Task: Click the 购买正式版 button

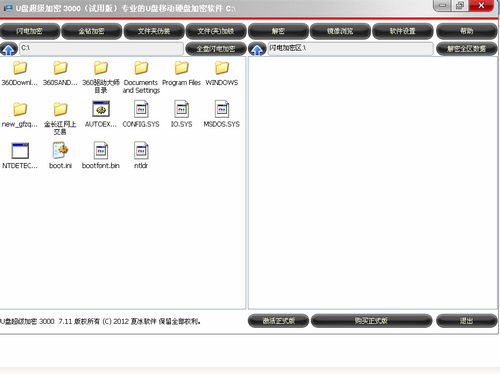Action: tap(372, 321)
